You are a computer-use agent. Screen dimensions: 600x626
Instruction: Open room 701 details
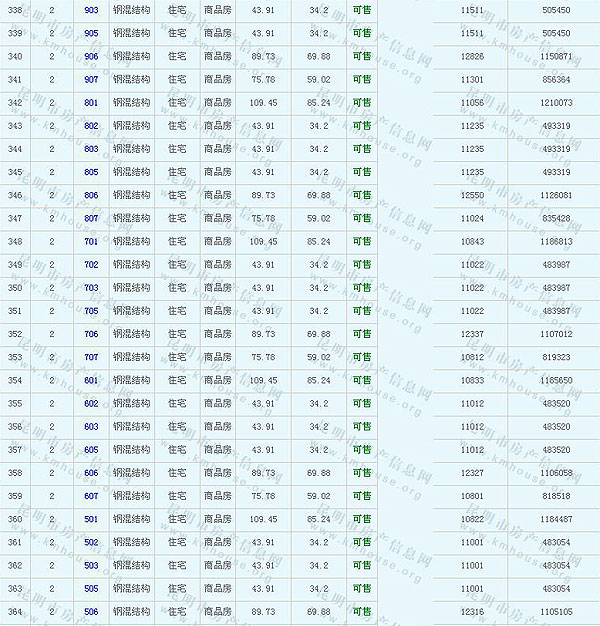coord(91,241)
